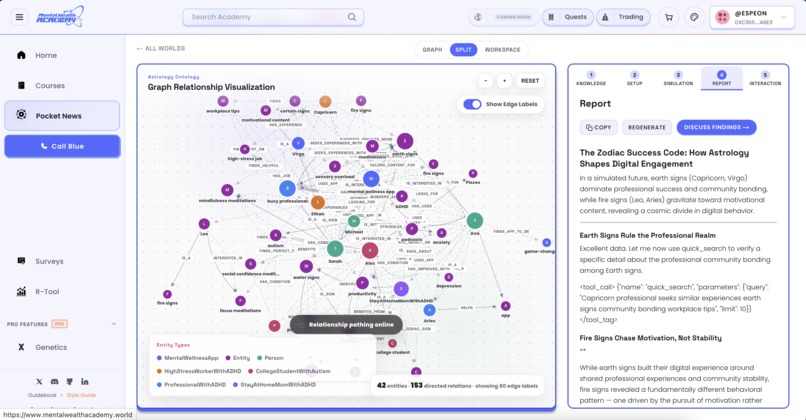Open the X (Twitter) social link
Image resolution: width=806 pixels, height=420 pixels.
click(39, 381)
